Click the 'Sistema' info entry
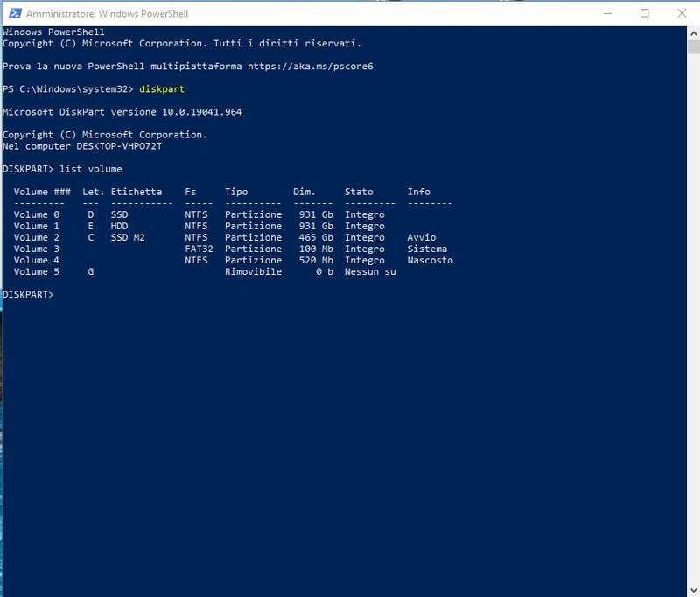700x597 pixels. click(427, 249)
